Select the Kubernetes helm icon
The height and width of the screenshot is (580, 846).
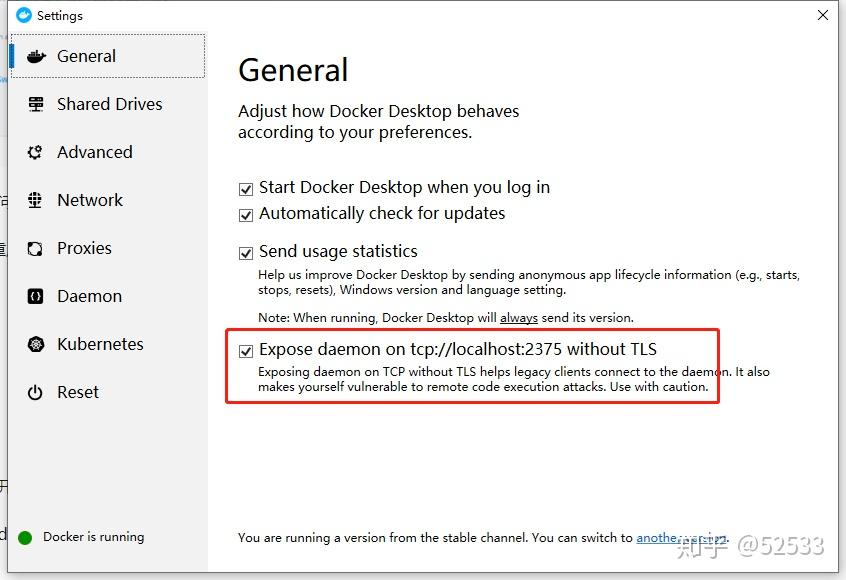tap(36, 344)
